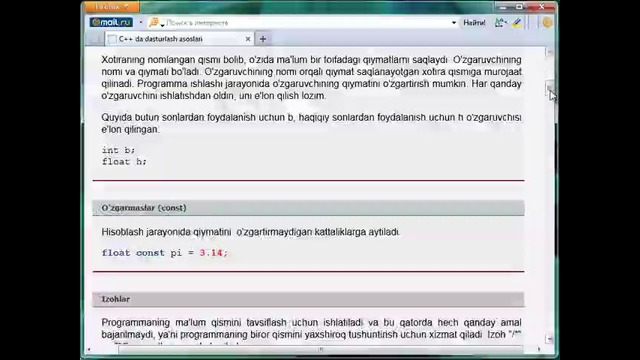
Task: Click the horizontal scrollbar right arrow
Action: (539, 349)
